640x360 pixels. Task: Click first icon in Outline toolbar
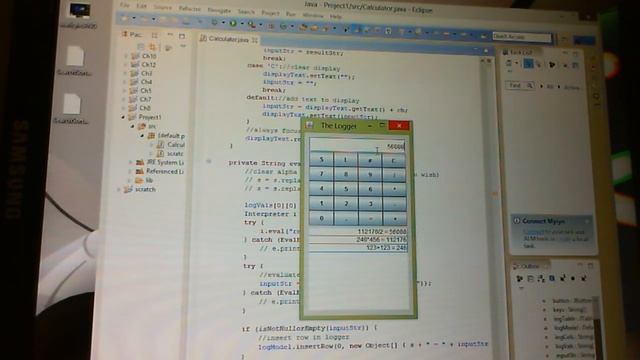tap(519, 278)
